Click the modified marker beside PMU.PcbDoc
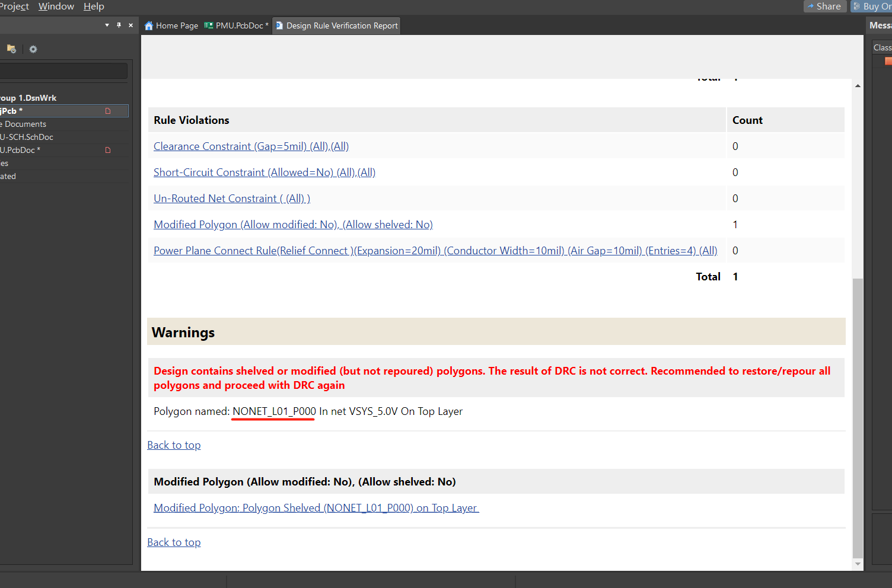This screenshot has width=892, height=588. pyautogui.click(x=108, y=150)
